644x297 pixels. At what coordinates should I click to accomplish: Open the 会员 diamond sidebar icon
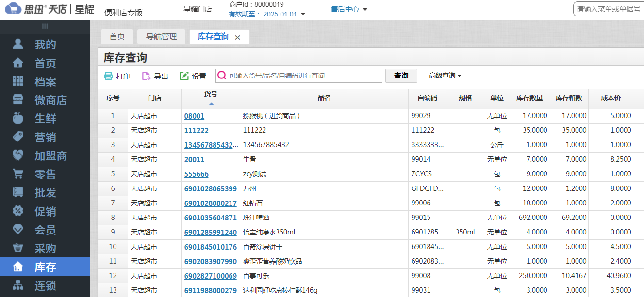coord(18,230)
